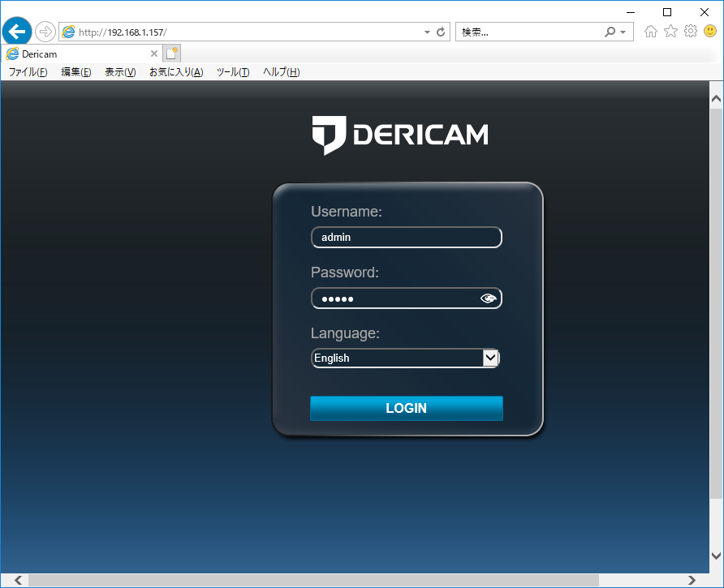Click the vertical scrollbar up arrow

(x=716, y=99)
